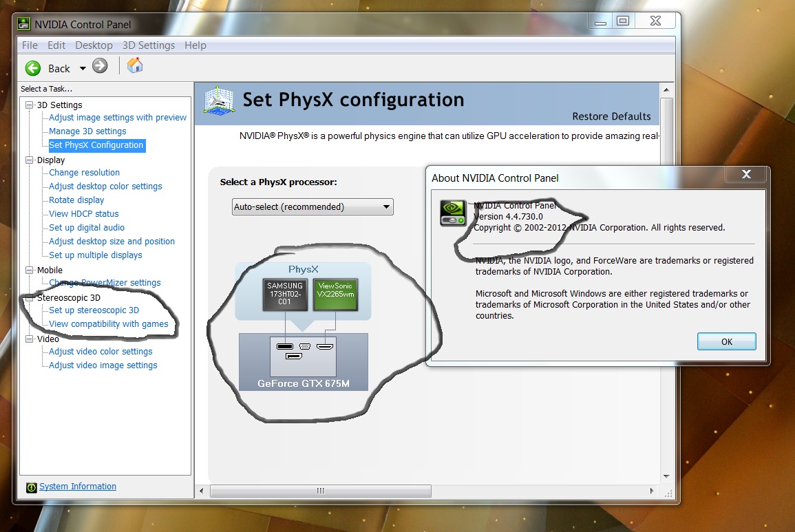795x532 pixels.
Task: Select the SAMSUNG 173HT02-C01 display box
Action: click(285, 294)
